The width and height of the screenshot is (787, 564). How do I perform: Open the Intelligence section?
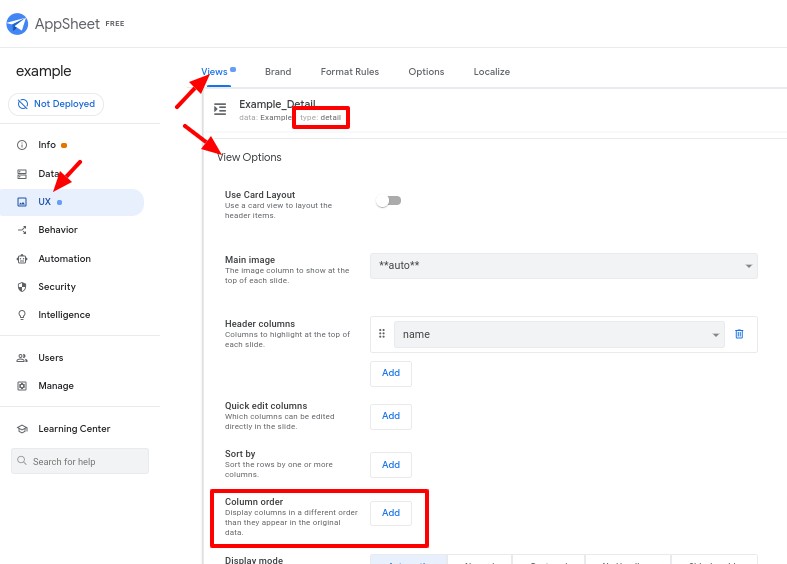pos(64,315)
